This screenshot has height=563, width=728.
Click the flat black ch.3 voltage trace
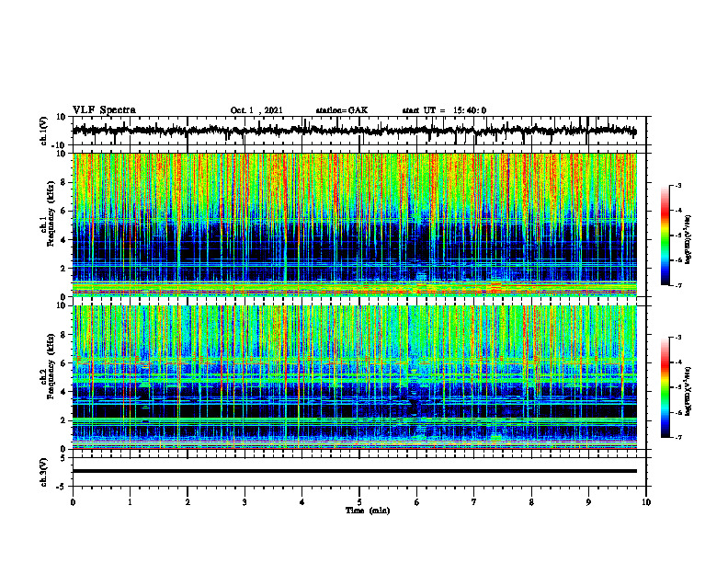tap(354, 471)
